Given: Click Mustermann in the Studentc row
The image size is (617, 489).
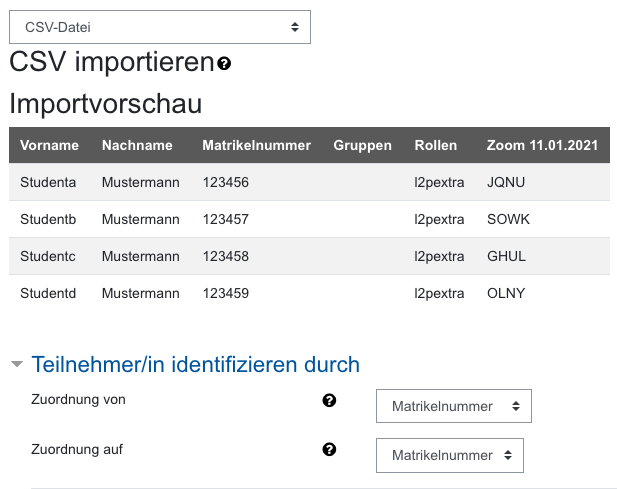Looking at the screenshot, I should (x=140, y=256).
